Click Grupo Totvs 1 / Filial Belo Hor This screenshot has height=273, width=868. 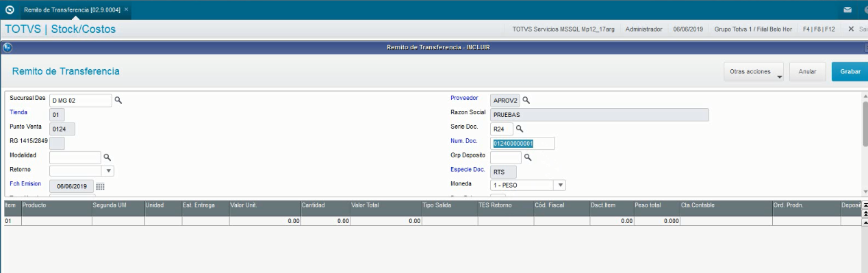[x=753, y=29]
